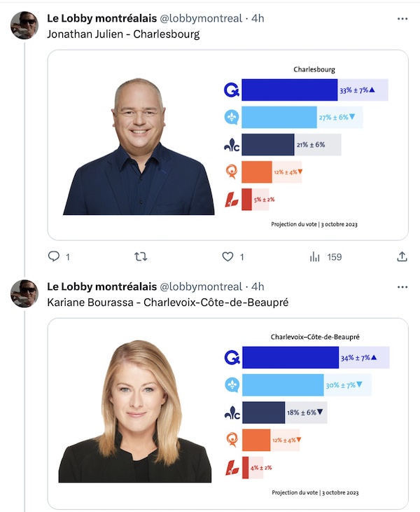Click the second tweet's profile avatar
The width and height of the screenshot is (420, 512).
tap(24, 293)
